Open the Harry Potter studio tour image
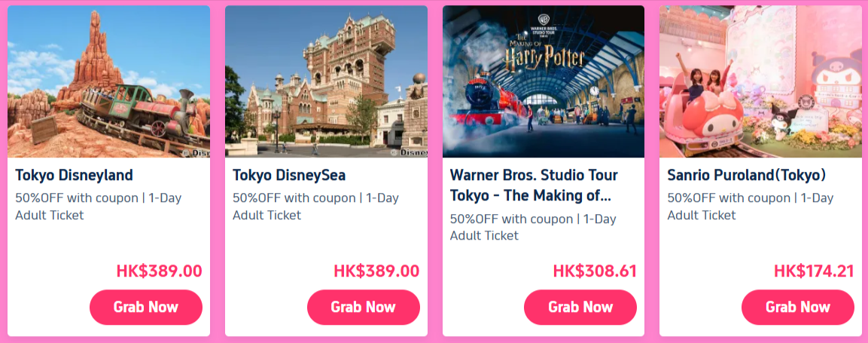This screenshot has height=343, width=868. [x=543, y=81]
